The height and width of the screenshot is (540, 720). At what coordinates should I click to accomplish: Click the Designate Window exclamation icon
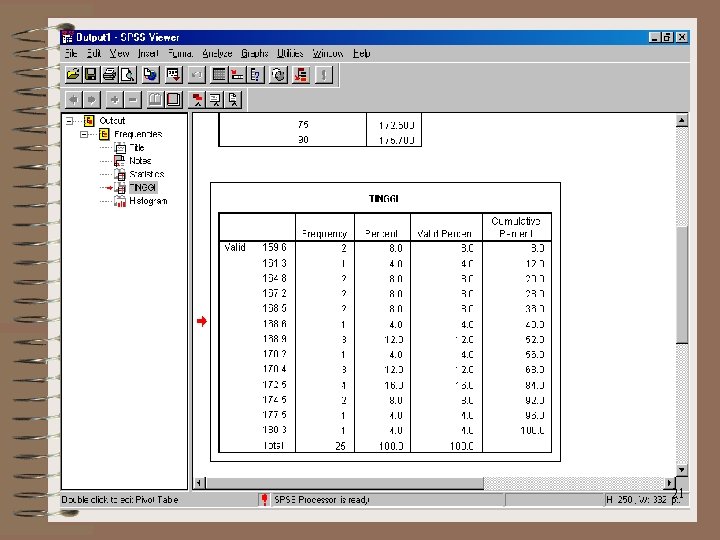[324, 74]
